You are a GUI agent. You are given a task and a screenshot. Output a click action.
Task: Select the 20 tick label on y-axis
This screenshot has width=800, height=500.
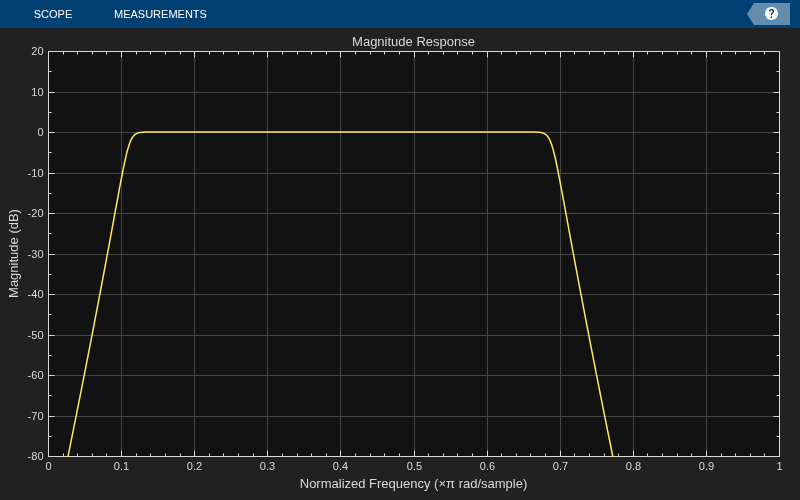click(x=37, y=51)
